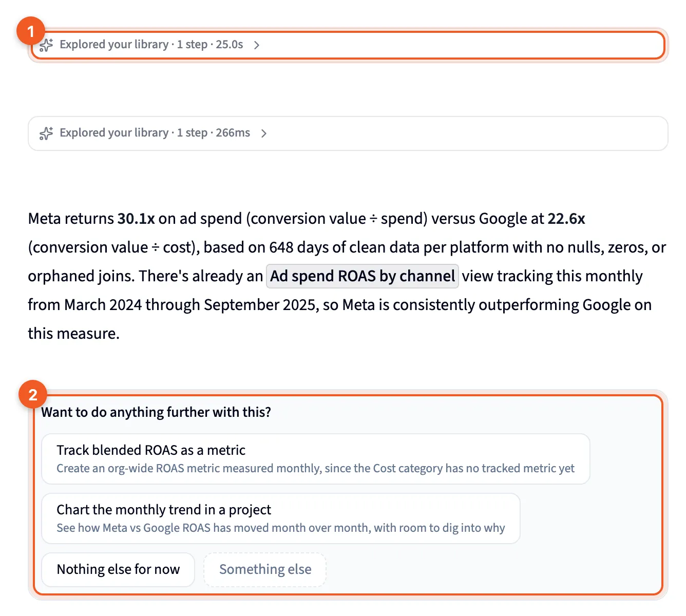Click the orange number 2 annotation badge

point(33,395)
